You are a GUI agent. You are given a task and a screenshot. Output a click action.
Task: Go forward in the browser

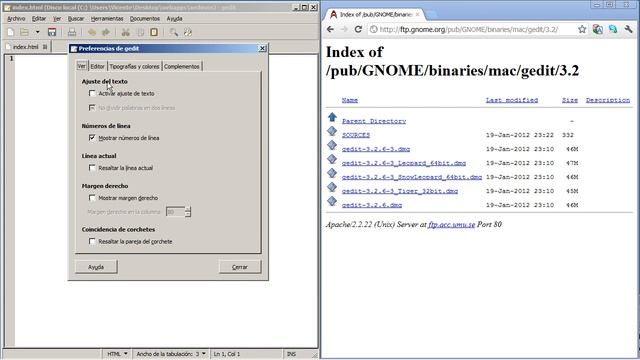coord(344,29)
